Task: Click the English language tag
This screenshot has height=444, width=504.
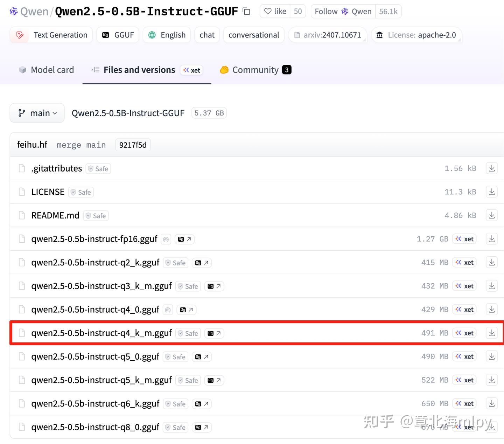Action: point(167,35)
